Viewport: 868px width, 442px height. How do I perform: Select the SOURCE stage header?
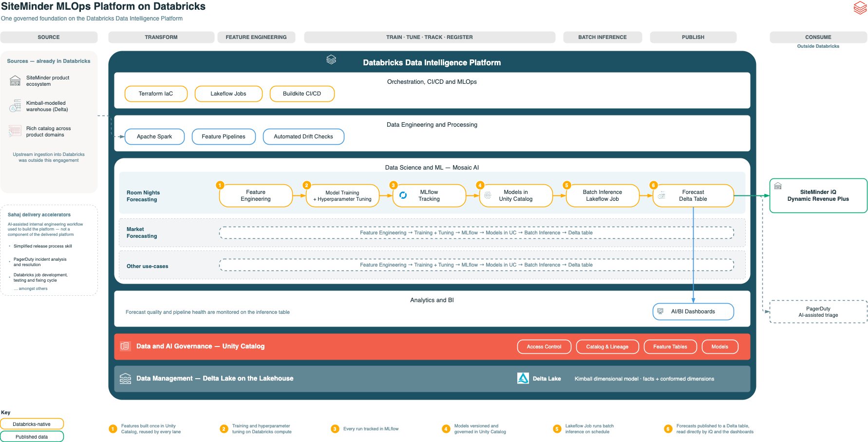[49, 37]
